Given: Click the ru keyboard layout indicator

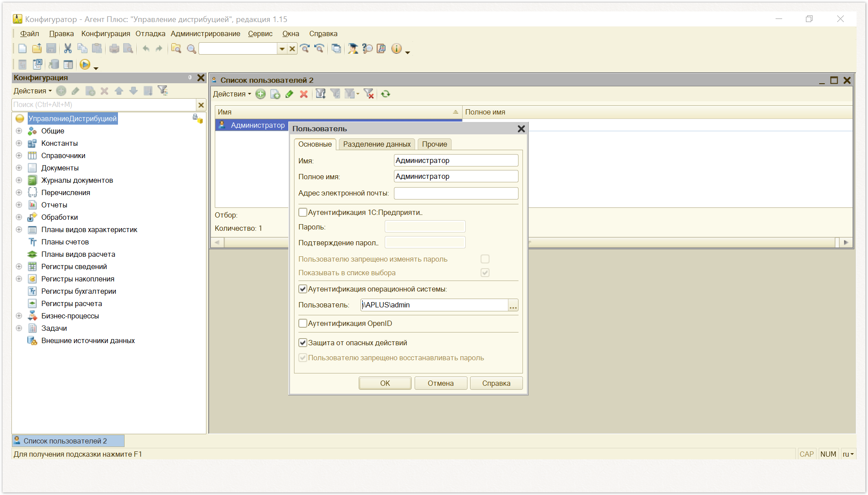Looking at the screenshot, I should [x=848, y=454].
